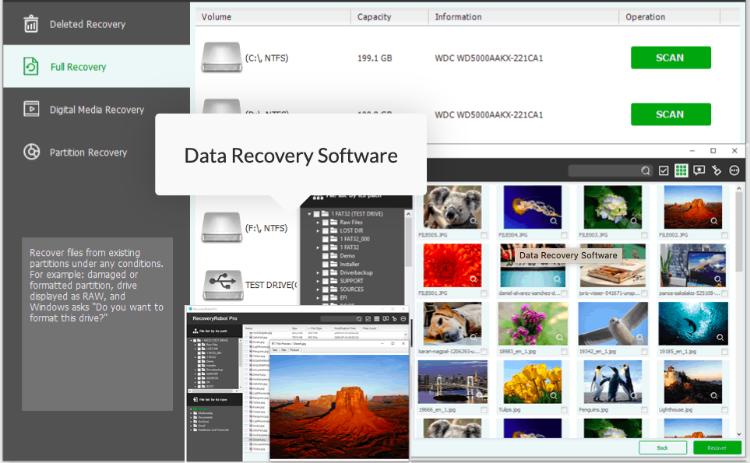This screenshot has width=750, height=463.
Task: Tick the checkbox for Tulips.jpg
Action: 564,410
